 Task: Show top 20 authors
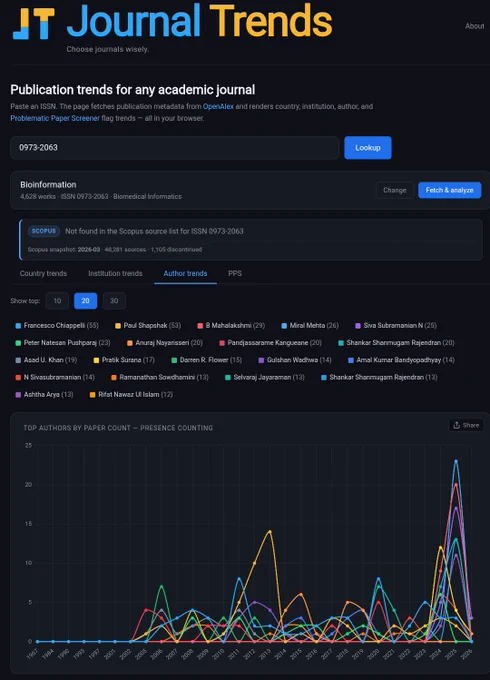click(85, 301)
